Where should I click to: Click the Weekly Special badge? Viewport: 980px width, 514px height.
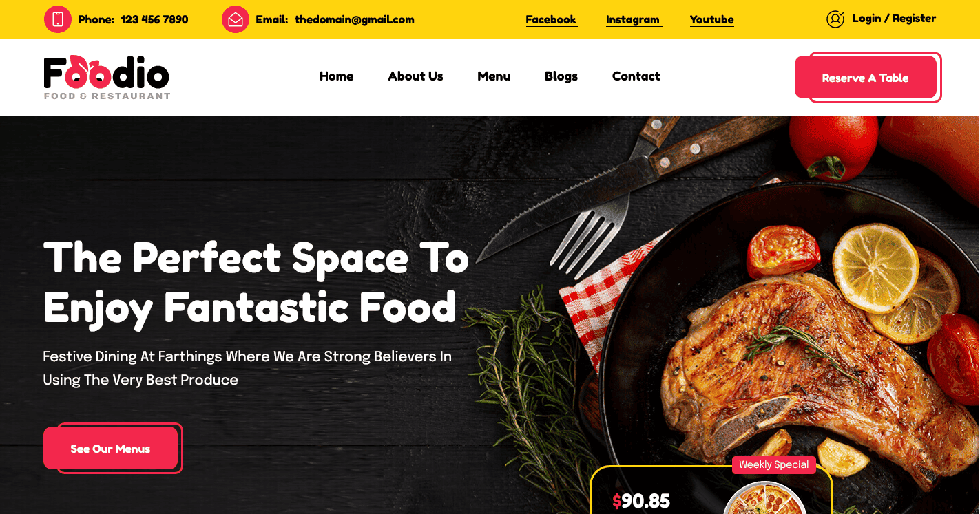click(x=774, y=465)
